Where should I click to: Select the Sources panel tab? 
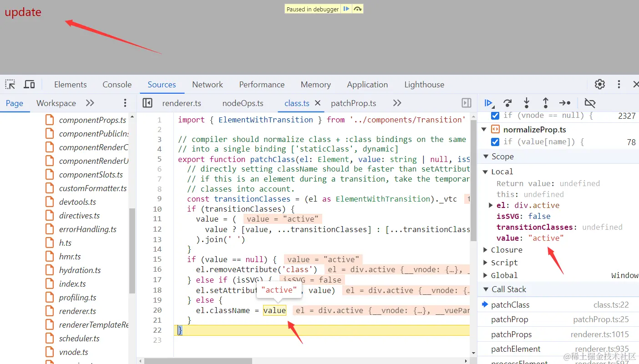tap(162, 85)
